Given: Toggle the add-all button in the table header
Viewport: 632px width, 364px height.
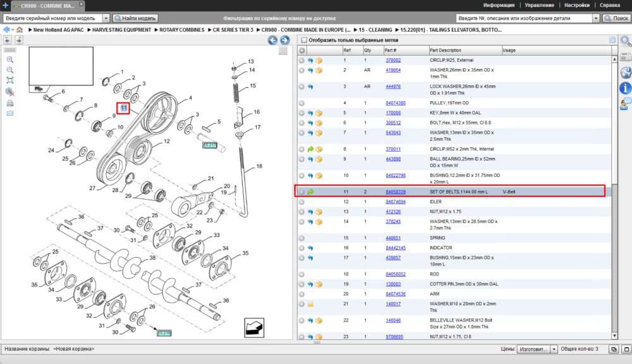Looking at the screenshot, I should coord(302,51).
